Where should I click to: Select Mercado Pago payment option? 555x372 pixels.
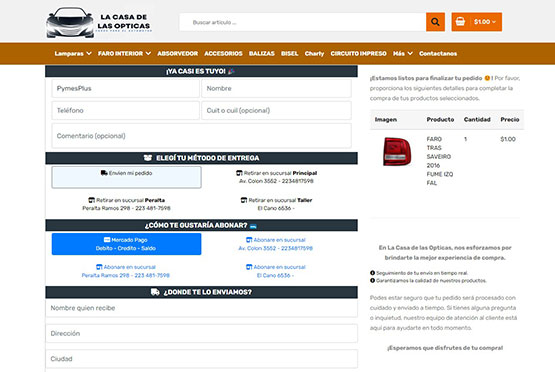tap(126, 244)
